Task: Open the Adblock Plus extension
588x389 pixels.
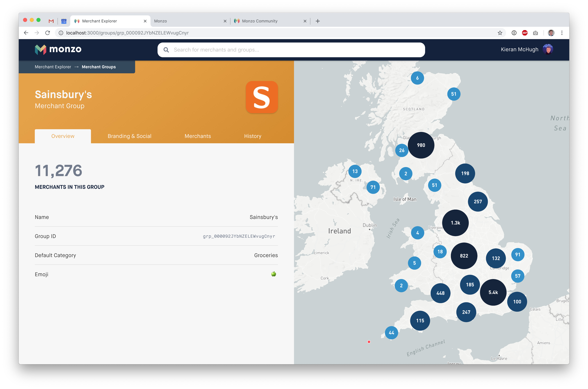Action: click(525, 33)
